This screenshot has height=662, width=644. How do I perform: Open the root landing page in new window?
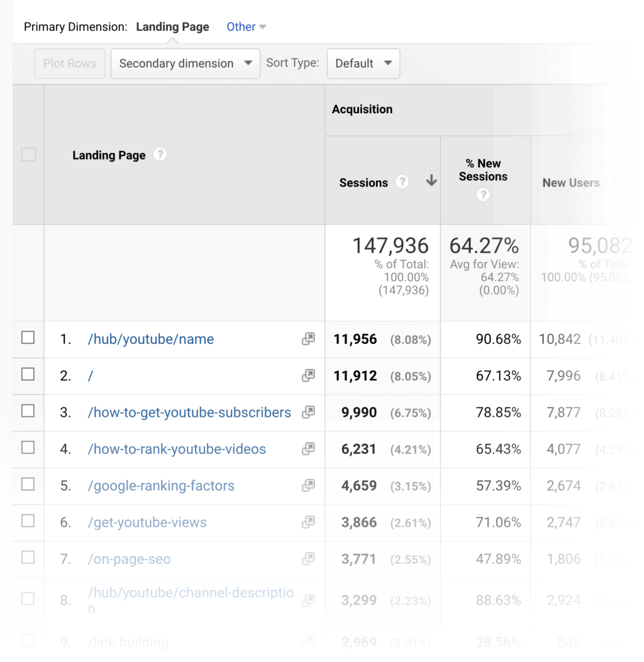(x=308, y=375)
